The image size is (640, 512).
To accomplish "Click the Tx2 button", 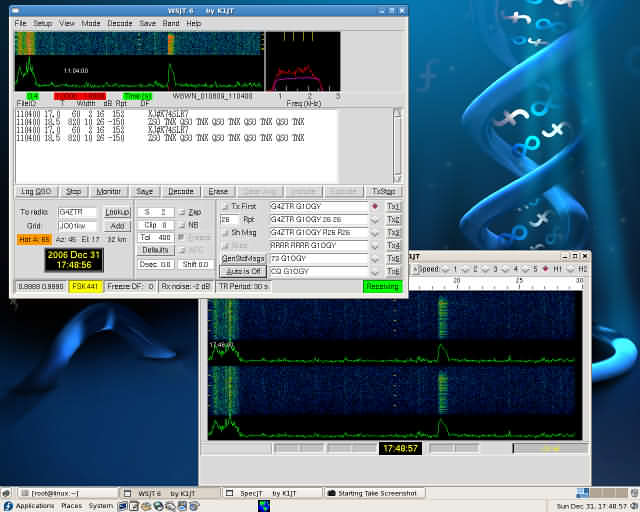I will click(x=393, y=220).
